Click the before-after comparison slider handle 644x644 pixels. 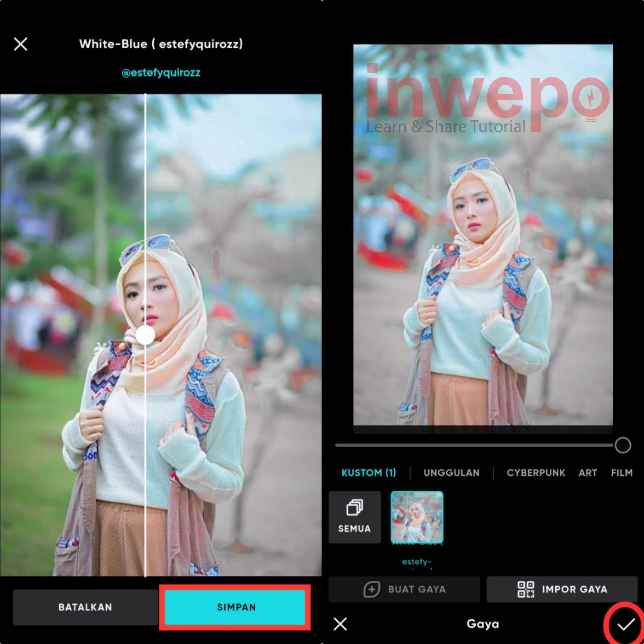(145, 336)
